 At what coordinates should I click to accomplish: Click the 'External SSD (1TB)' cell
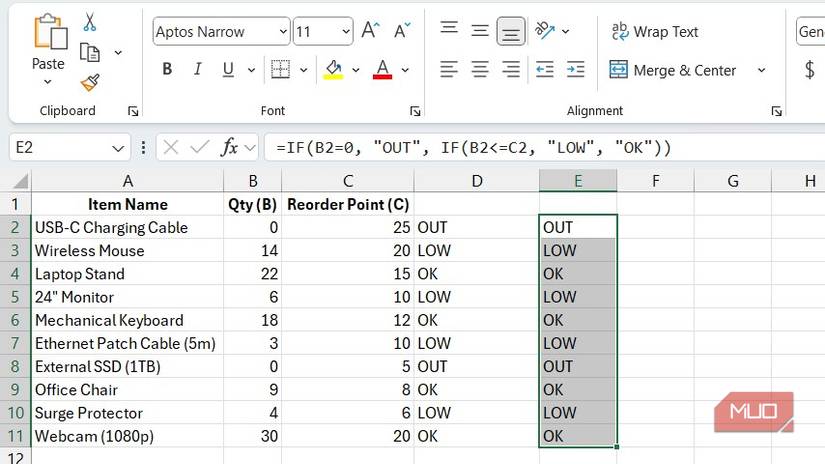point(127,367)
